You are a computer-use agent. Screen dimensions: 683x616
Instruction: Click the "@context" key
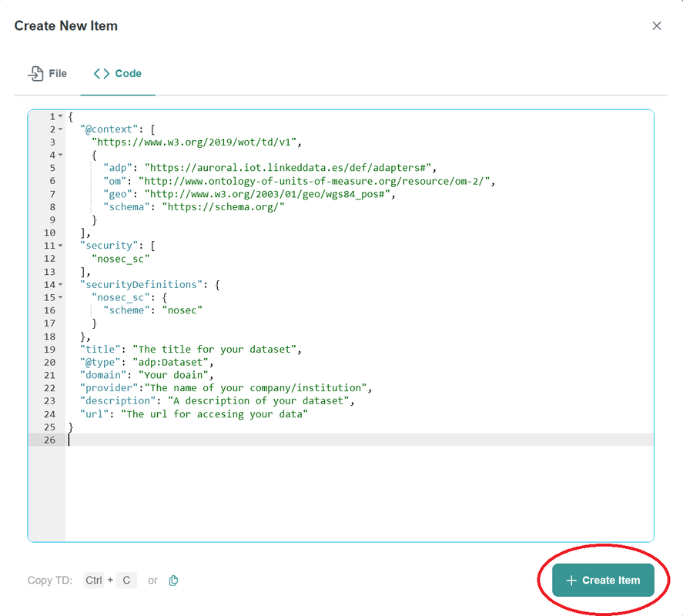[109, 129]
